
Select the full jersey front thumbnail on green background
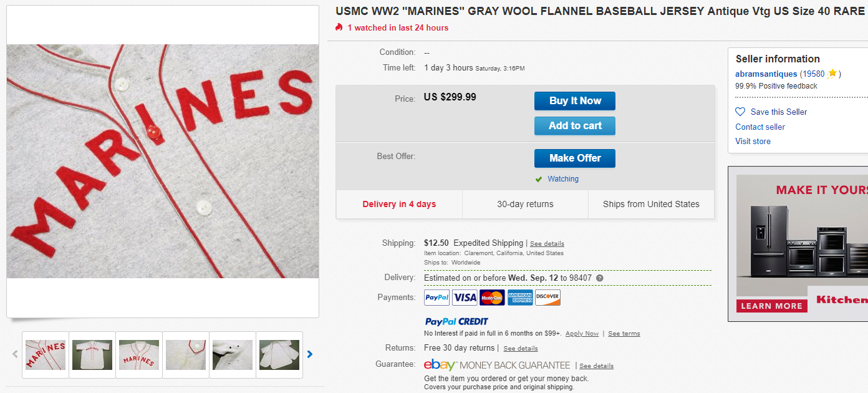click(x=92, y=354)
